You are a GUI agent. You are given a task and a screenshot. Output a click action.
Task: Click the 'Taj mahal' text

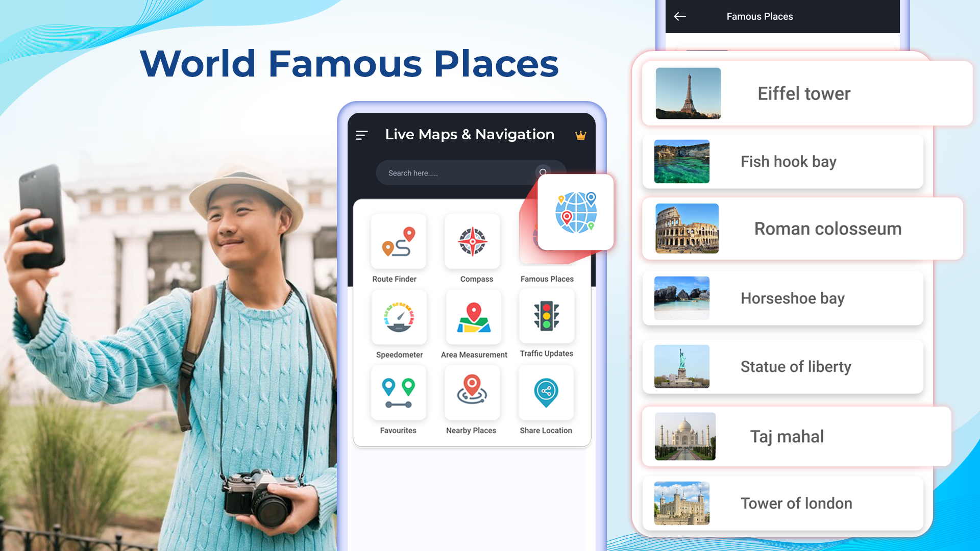[787, 437]
